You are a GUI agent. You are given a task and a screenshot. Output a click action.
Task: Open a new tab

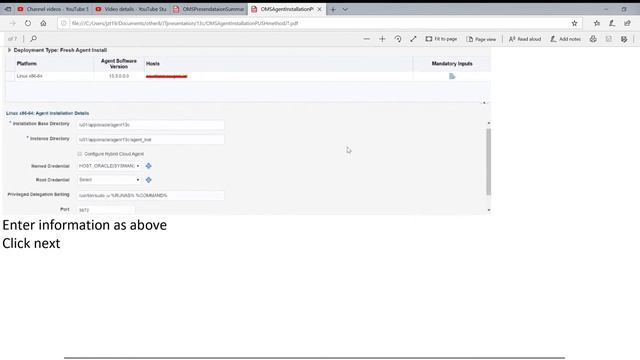(333, 9)
